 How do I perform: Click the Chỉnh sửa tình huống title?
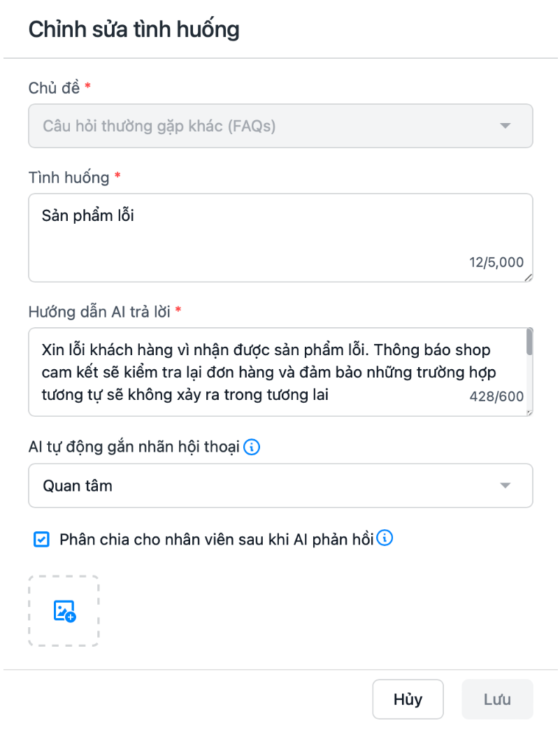pyautogui.click(x=134, y=29)
